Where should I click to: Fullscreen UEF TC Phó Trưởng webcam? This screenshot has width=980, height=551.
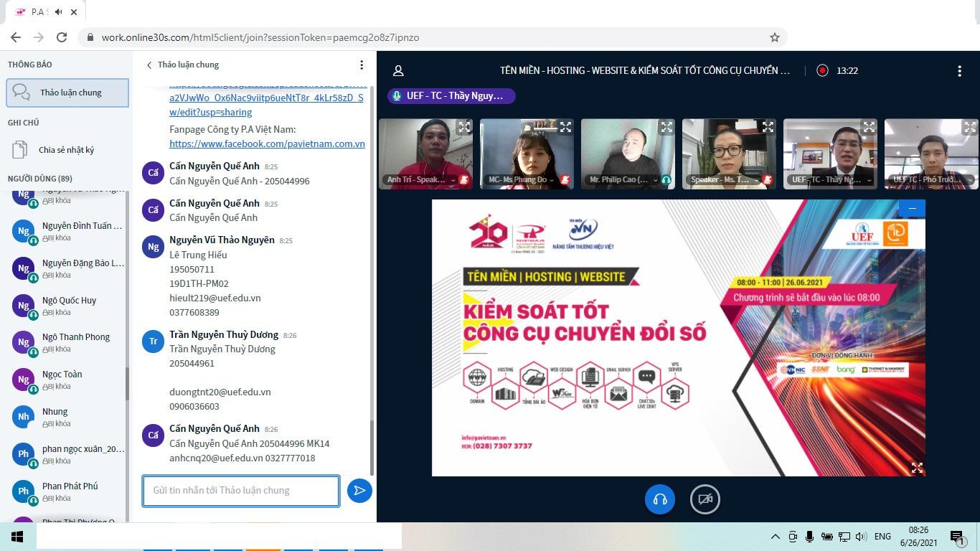click(x=971, y=127)
